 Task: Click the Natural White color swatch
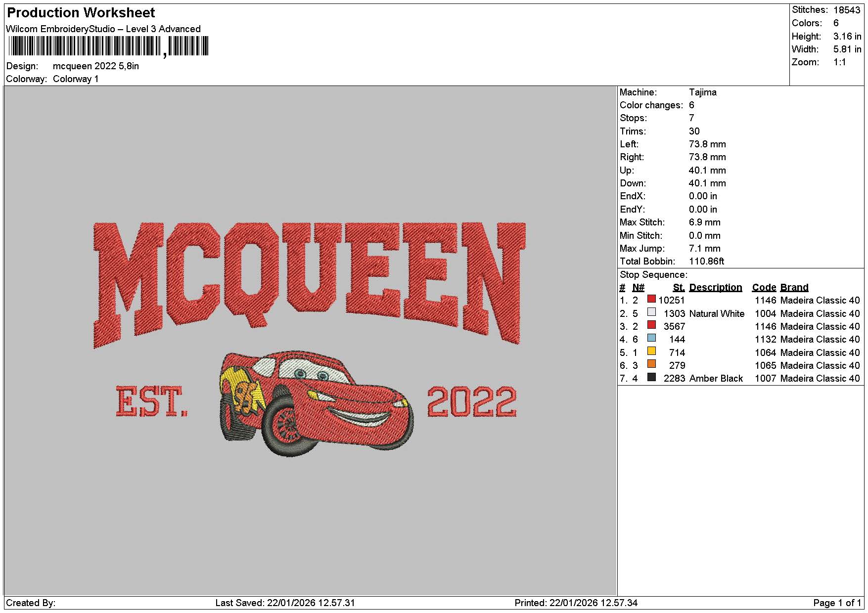pos(652,312)
